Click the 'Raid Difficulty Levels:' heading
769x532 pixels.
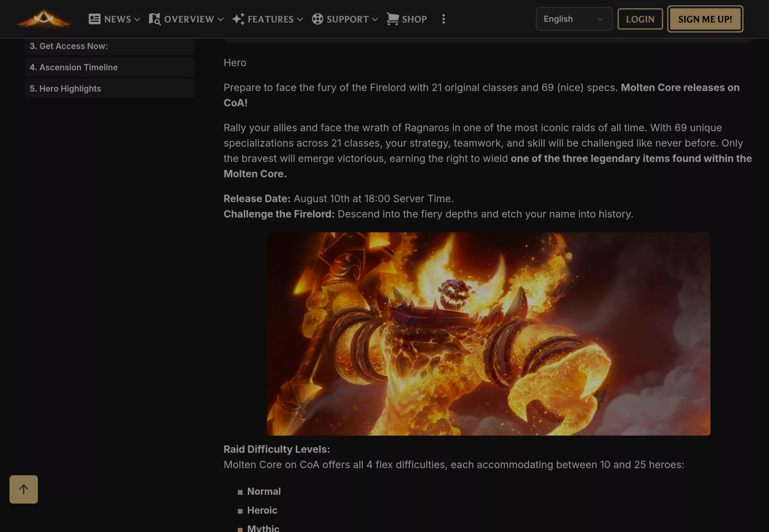point(276,449)
